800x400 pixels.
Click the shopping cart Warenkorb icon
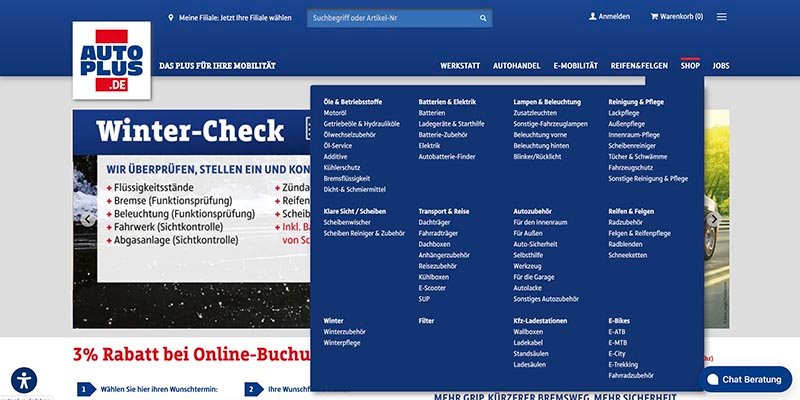[655, 17]
